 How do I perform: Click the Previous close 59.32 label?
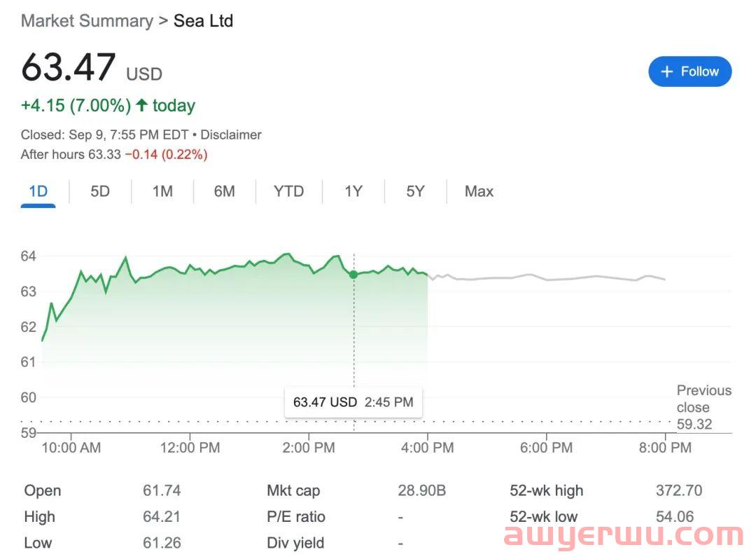tap(703, 407)
